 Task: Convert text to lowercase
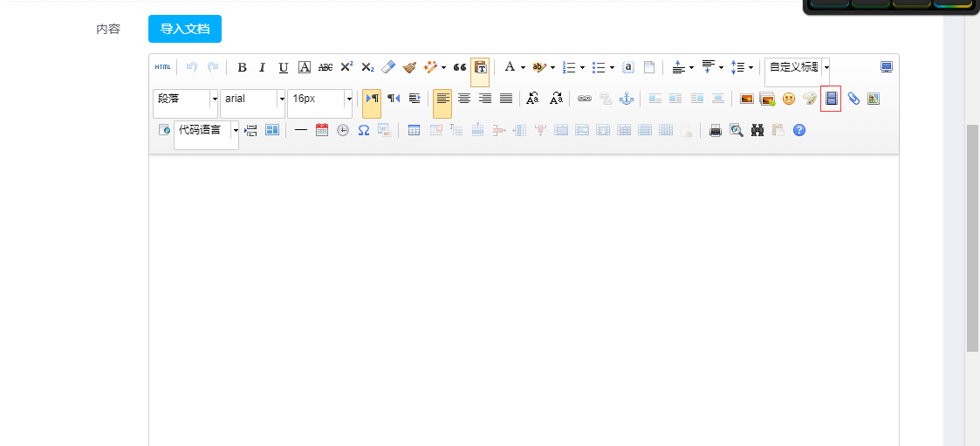pos(556,99)
